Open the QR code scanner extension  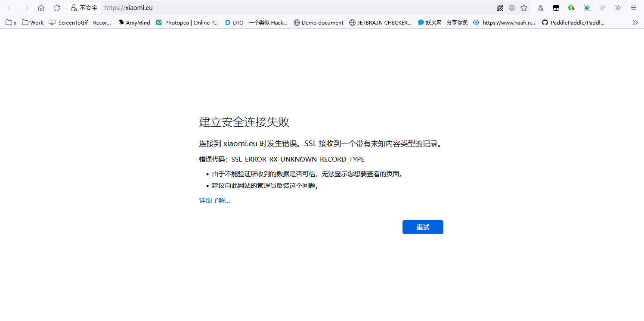coord(499,8)
